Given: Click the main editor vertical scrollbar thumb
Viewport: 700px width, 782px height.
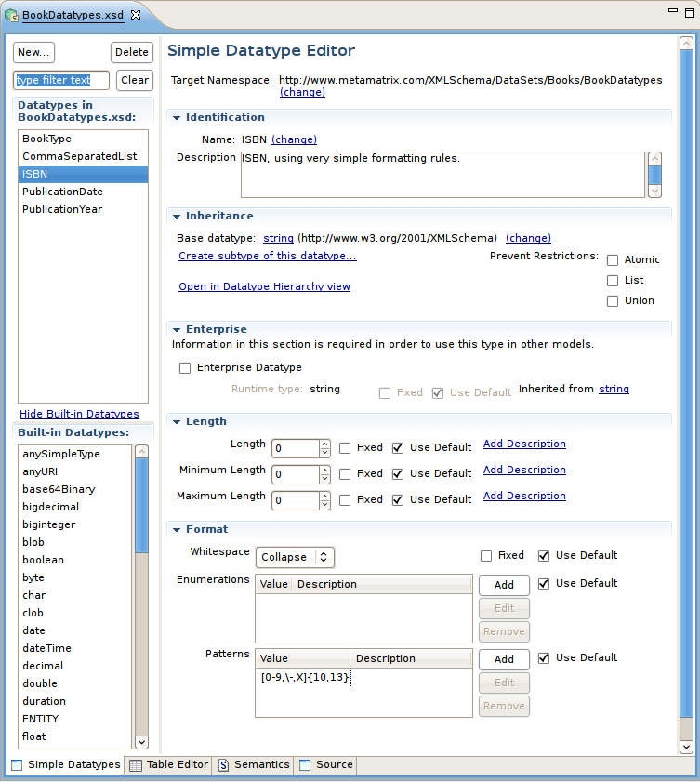Looking at the screenshot, I should (x=687, y=384).
